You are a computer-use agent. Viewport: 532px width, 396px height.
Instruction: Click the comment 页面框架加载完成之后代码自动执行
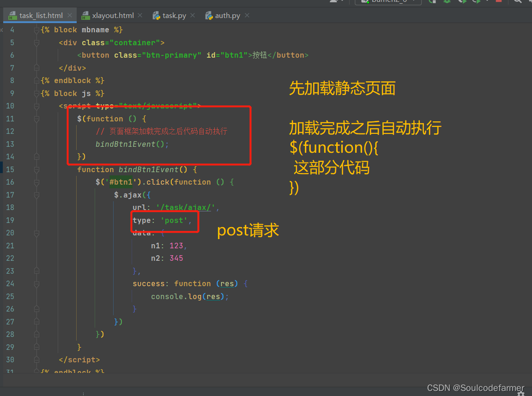[168, 132]
